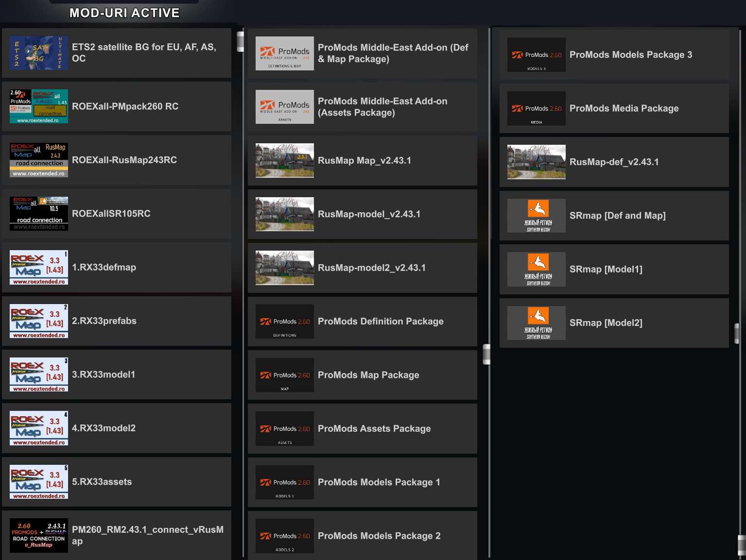Click the ProMods Assets Package icon
This screenshot has width=746, height=560.
[285, 429]
